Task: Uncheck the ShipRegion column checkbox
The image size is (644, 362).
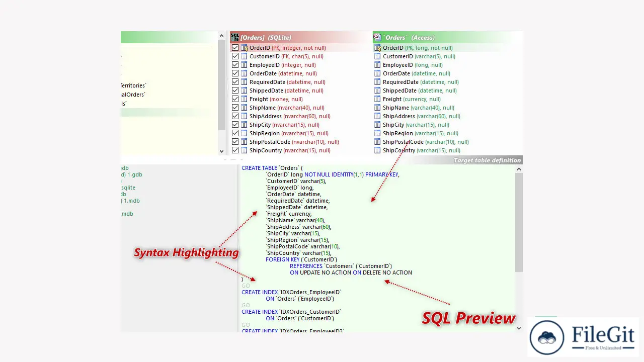Action: click(235, 133)
